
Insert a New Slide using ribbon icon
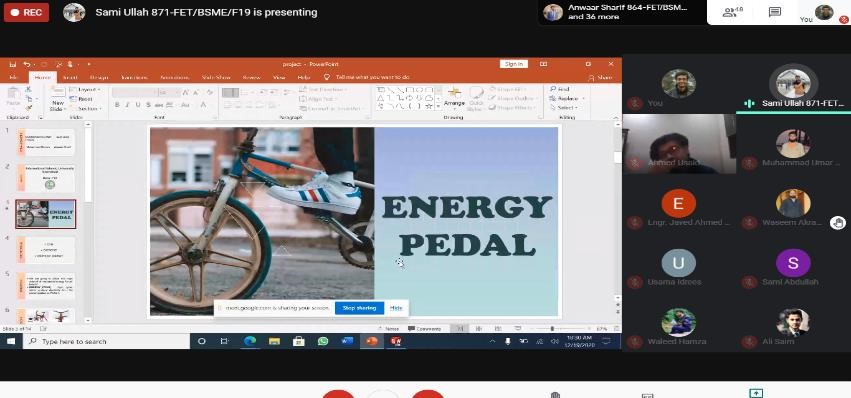(x=58, y=93)
